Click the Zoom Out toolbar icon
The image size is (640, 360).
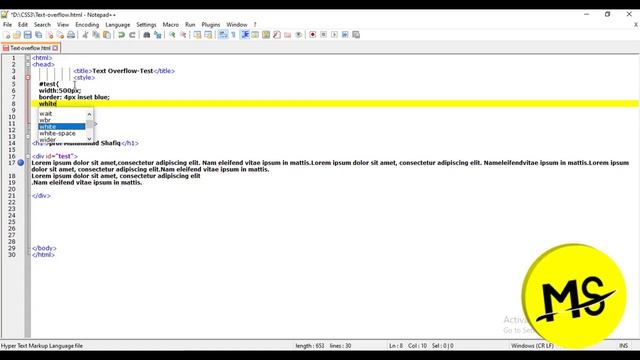[x=183, y=35]
